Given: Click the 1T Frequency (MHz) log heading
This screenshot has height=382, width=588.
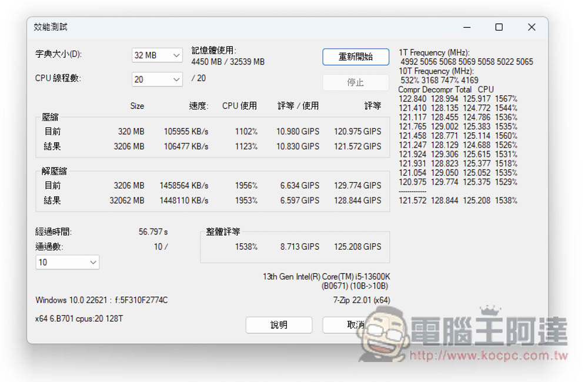Looking at the screenshot, I should [434, 53].
